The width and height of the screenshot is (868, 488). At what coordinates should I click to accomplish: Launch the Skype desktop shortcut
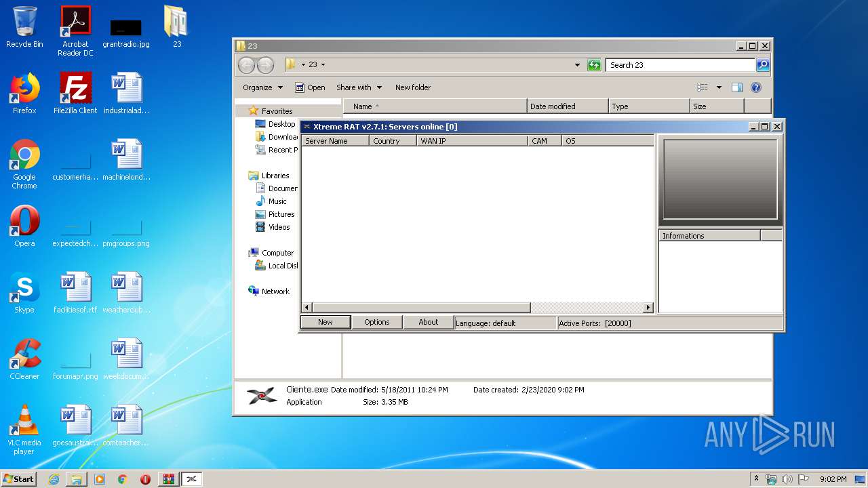(x=24, y=293)
